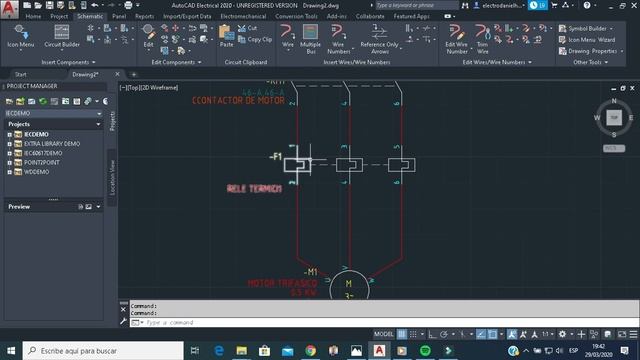
Task: Click the annotation scale 1:1 button
Action: click(x=547, y=334)
